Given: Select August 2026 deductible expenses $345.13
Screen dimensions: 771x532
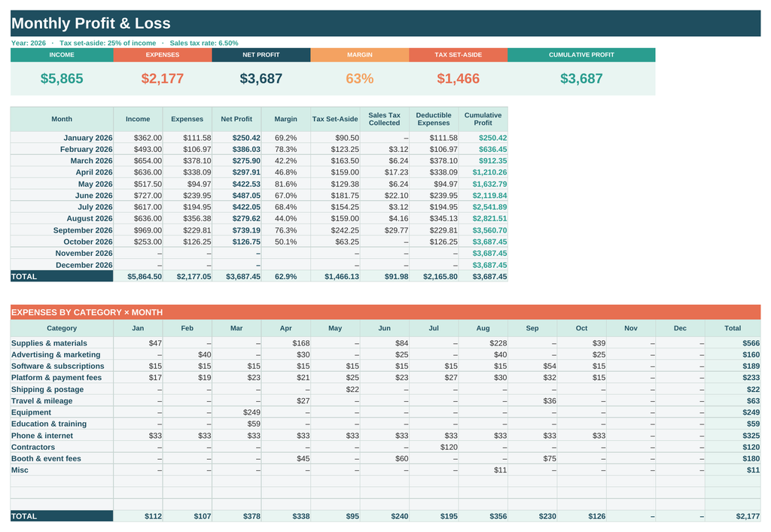Looking at the screenshot, I should [434, 219].
